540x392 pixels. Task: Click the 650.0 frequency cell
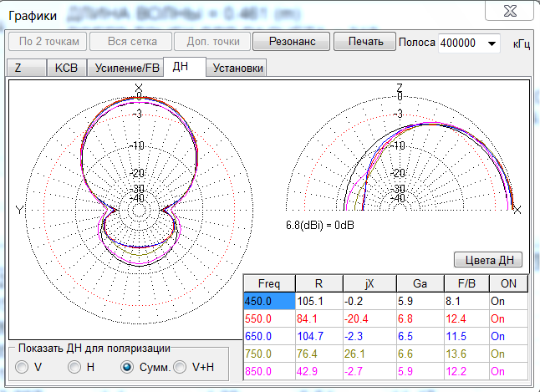tap(267, 336)
